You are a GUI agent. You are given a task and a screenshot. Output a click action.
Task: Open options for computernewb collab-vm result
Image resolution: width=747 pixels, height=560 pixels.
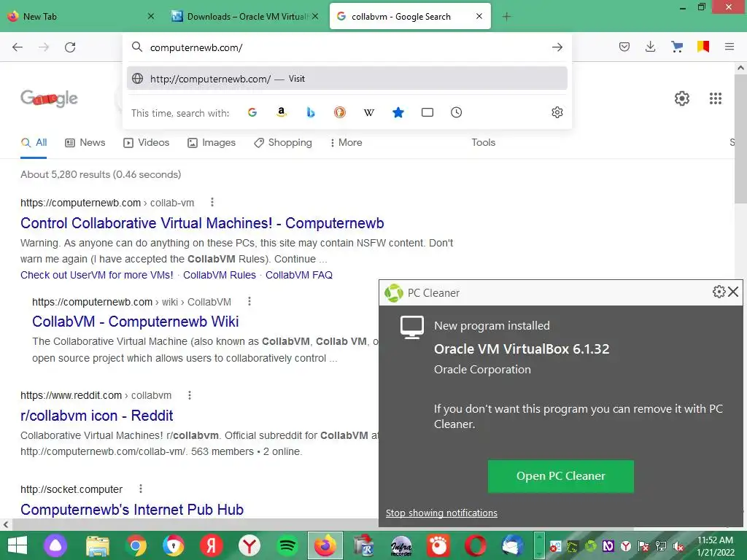[212, 203]
